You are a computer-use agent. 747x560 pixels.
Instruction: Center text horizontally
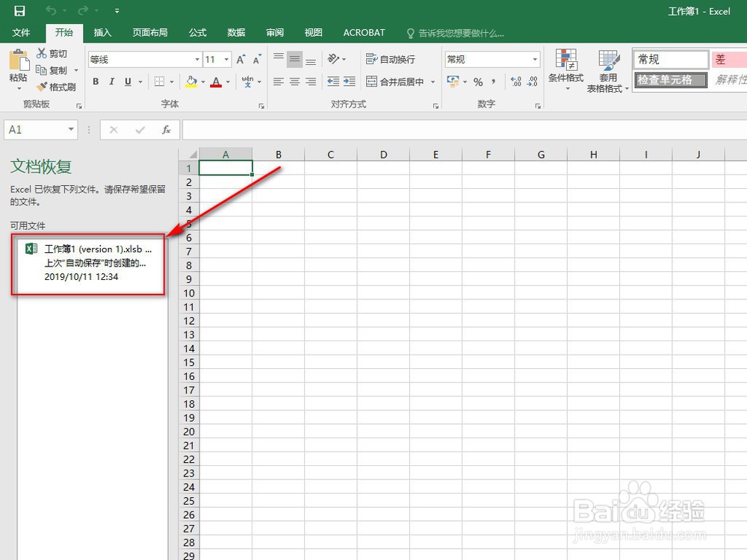pos(295,81)
